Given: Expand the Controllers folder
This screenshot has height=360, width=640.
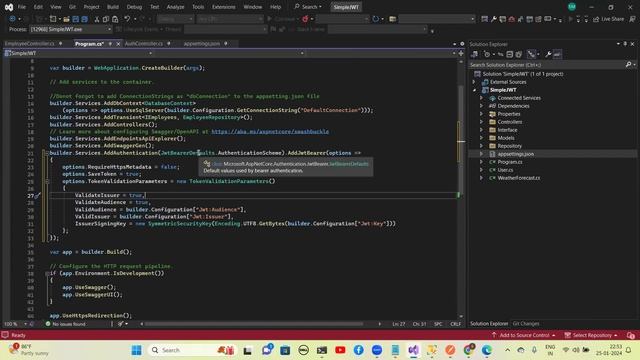Looking at the screenshot, I should 481,122.
